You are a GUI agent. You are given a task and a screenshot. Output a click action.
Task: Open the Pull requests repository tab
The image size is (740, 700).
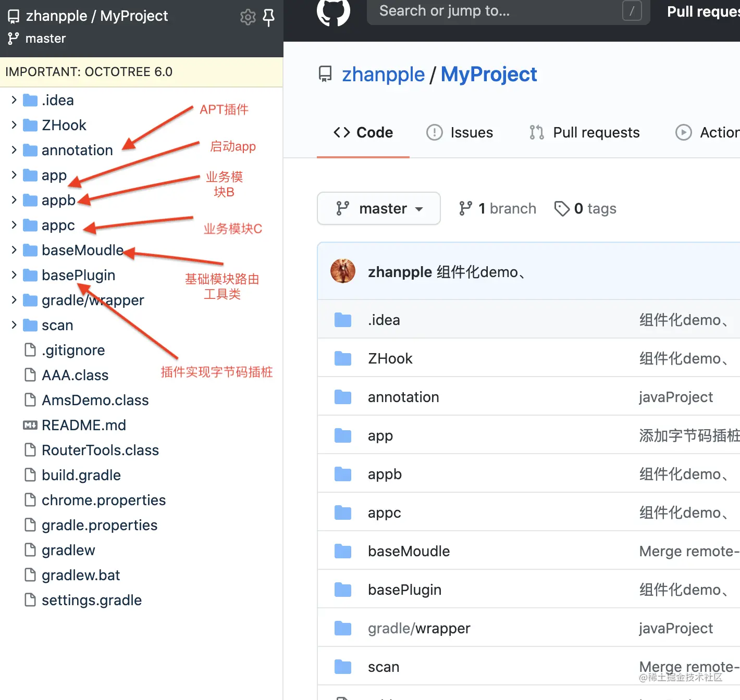tap(584, 133)
